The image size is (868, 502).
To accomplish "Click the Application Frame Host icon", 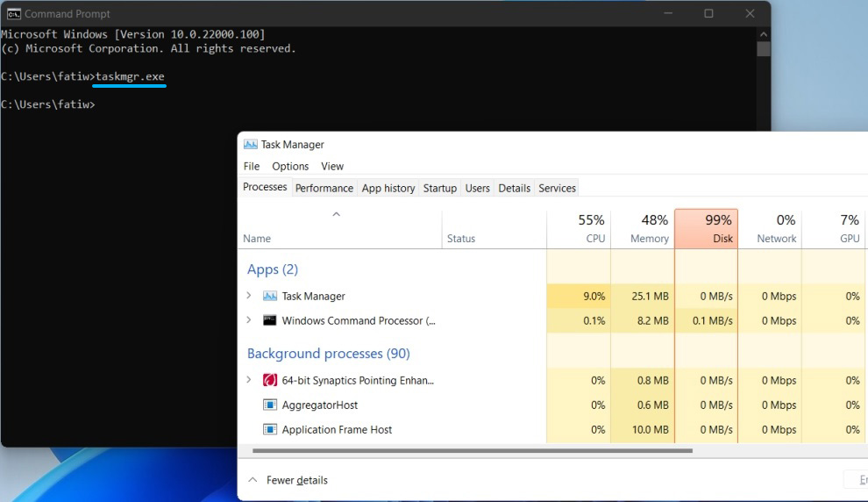I will click(x=270, y=430).
